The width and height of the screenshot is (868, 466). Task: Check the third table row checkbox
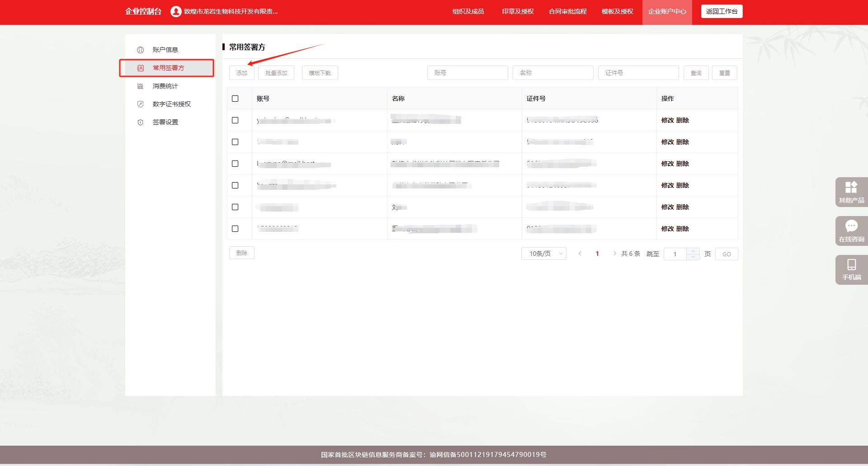click(235, 164)
